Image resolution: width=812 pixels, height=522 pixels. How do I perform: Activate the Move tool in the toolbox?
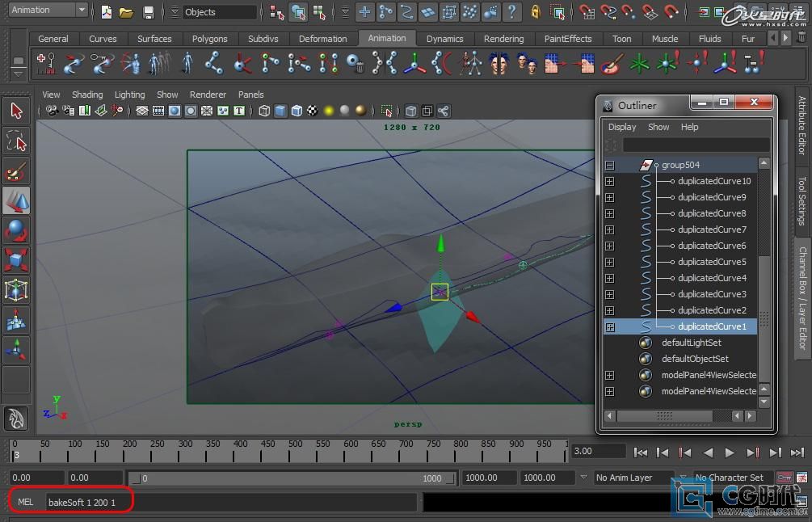coord(16,201)
